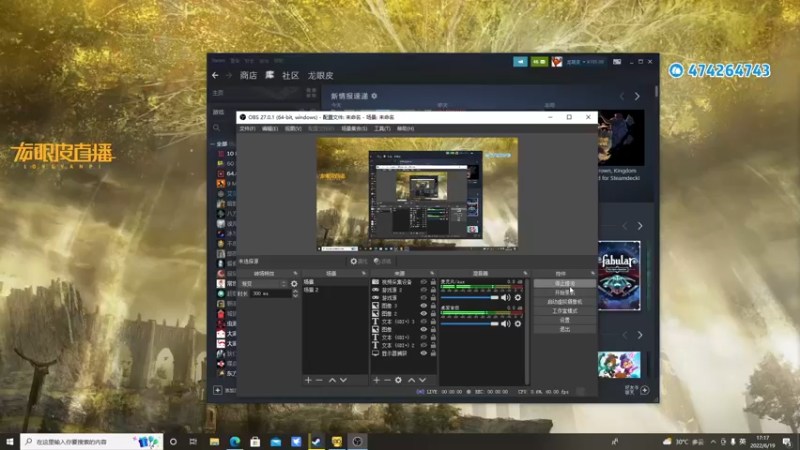Pop out the 场景 dock panel
The width and height of the screenshot is (800, 450).
364,273
